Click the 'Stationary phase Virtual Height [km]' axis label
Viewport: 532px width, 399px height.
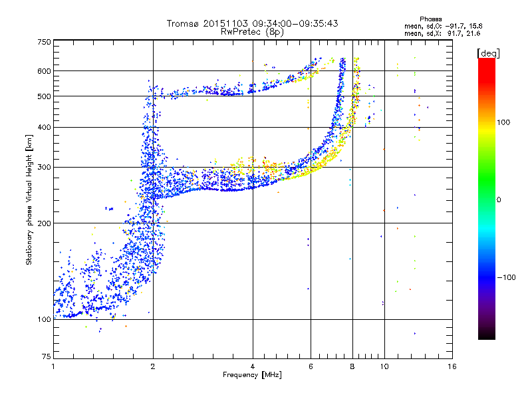tap(29, 199)
